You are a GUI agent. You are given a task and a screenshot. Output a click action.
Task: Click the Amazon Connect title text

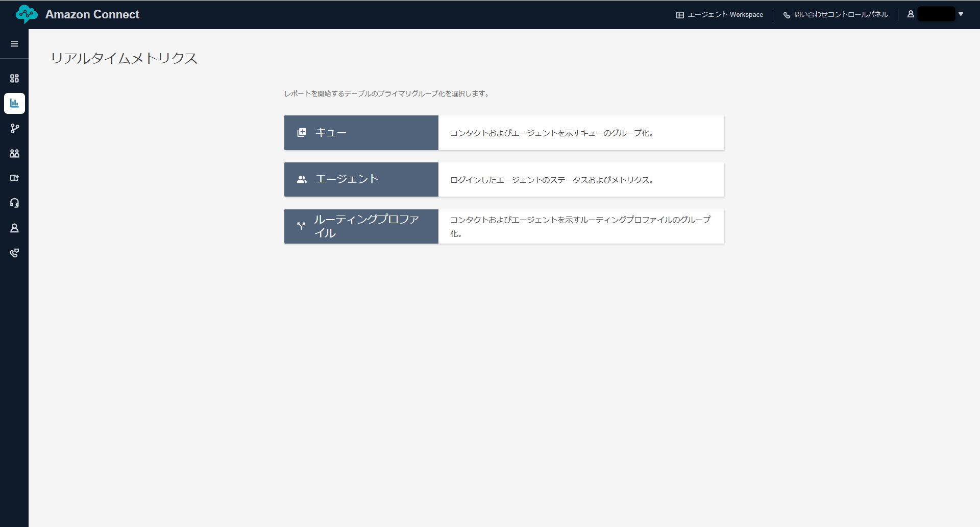pyautogui.click(x=92, y=14)
